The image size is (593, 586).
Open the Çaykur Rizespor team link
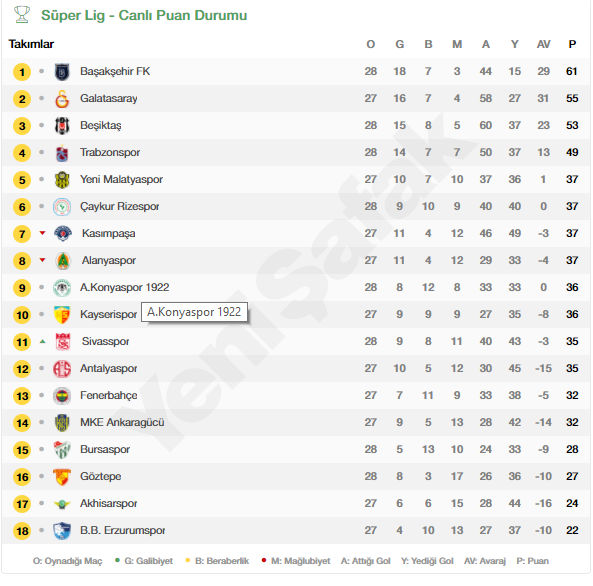[x=120, y=206]
